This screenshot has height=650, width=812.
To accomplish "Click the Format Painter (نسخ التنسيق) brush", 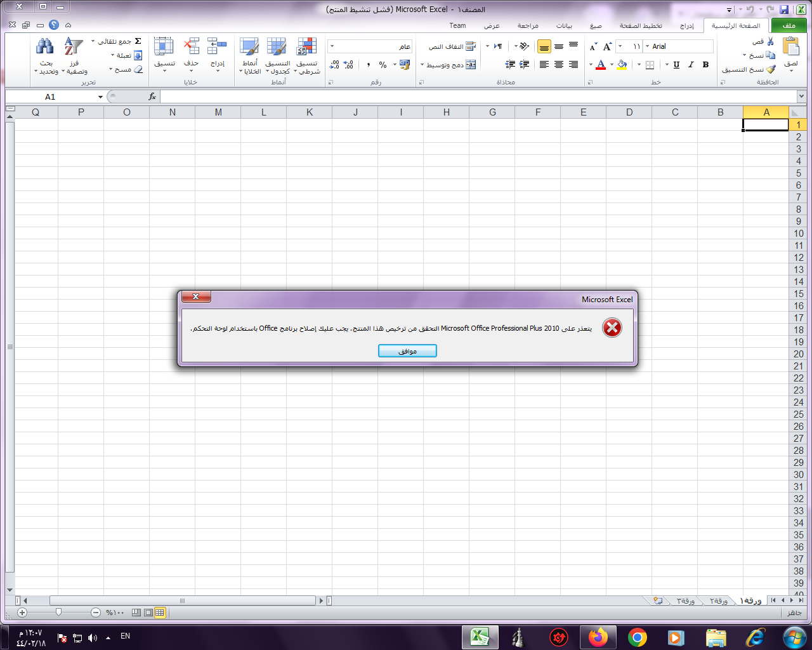I will [771, 69].
